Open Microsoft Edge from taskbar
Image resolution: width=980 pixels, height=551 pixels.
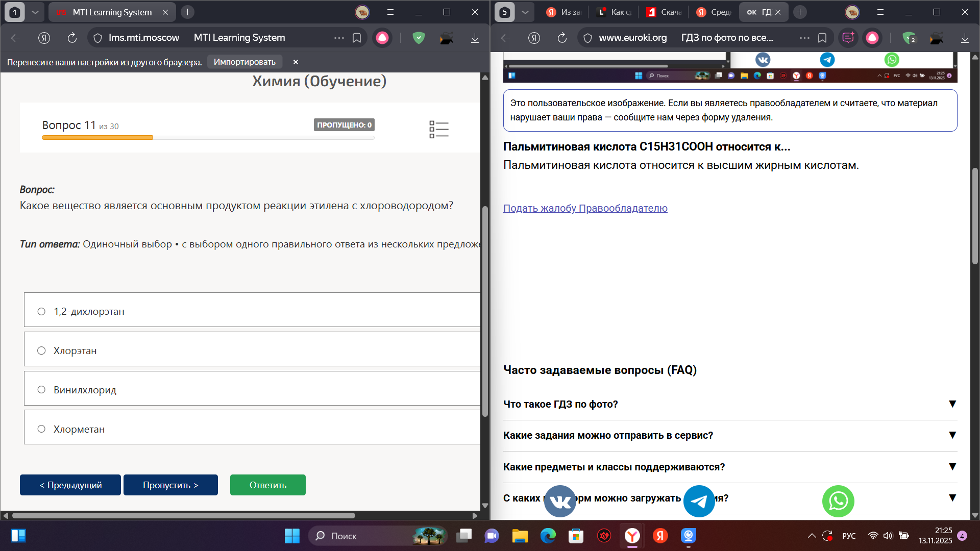[x=548, y=536]
